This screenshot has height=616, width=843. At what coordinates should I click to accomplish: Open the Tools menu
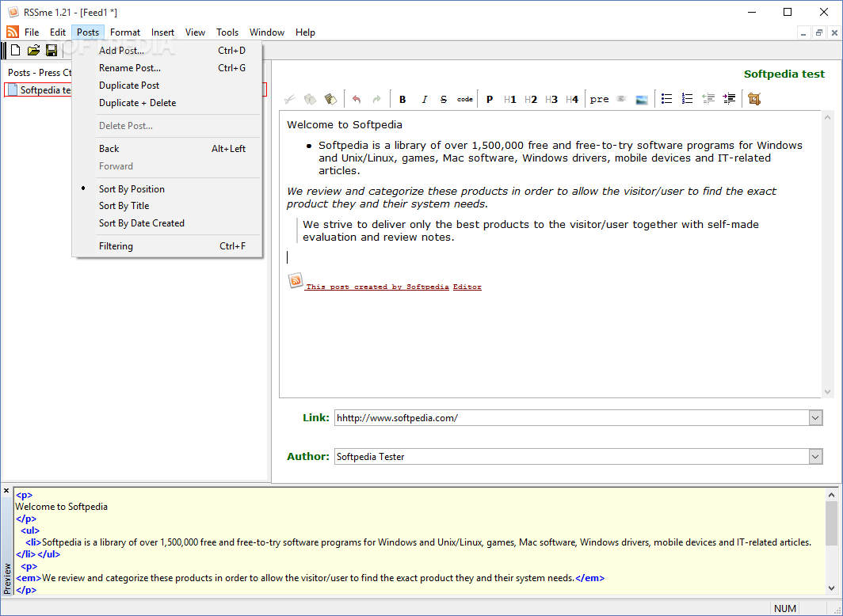coord(227,32)
